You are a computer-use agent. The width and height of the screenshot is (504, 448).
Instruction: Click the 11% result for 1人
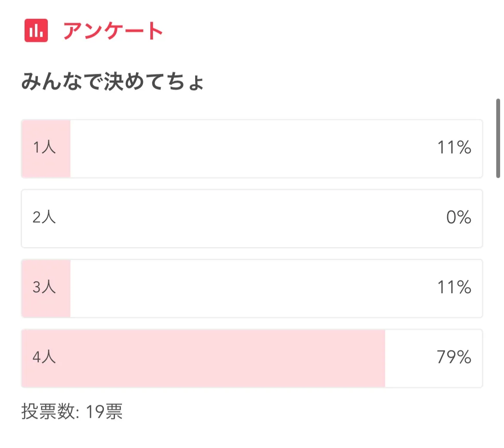click(454, 148)
